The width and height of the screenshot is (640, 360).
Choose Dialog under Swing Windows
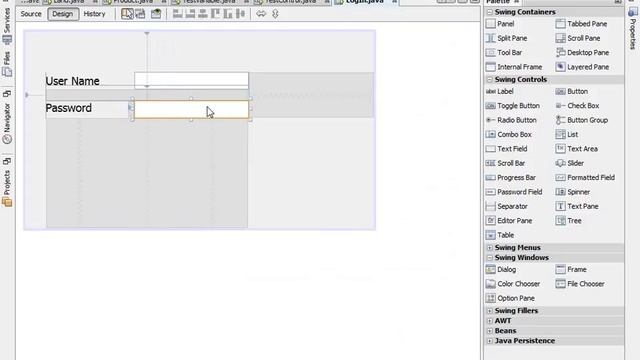pyautogui.click(x=501, y=269)
